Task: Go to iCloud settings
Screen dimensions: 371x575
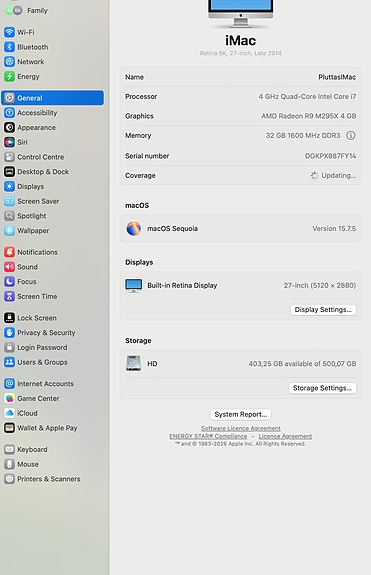Action: [x=27, y=413]
